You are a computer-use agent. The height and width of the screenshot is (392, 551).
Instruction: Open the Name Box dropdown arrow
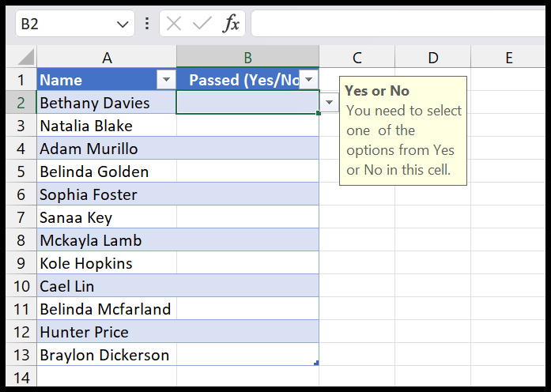coord(123,24)
